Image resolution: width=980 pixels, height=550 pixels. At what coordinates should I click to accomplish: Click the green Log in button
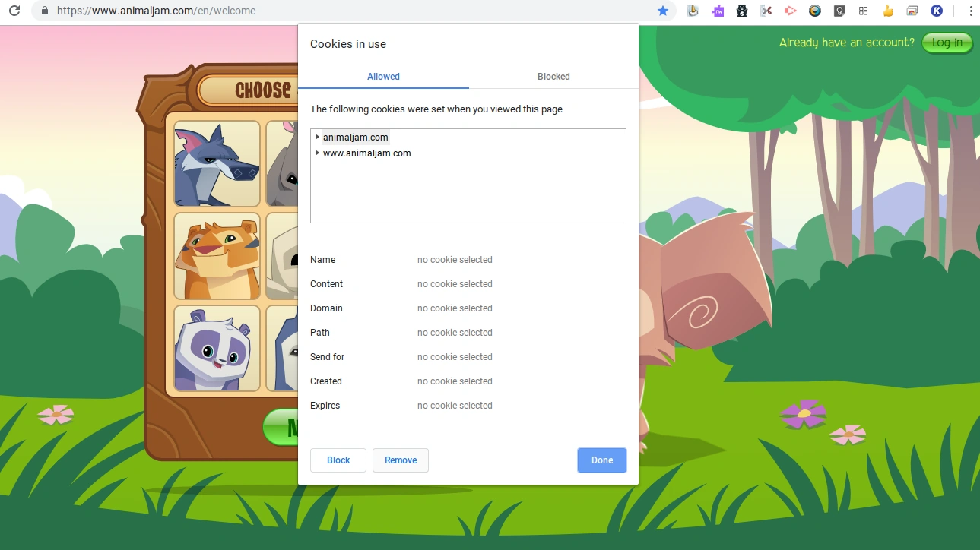(x=947, y=43)
